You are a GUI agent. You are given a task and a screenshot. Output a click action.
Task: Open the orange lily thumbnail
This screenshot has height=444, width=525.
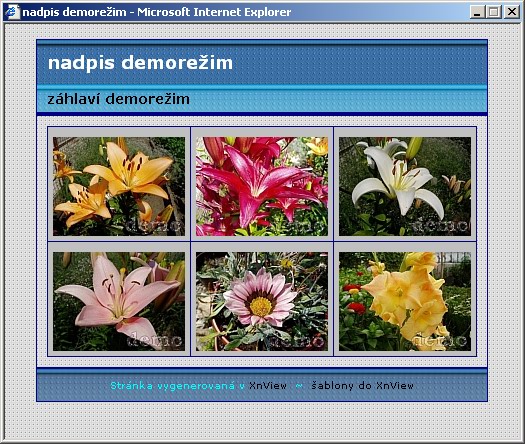(x=119, y=187)
